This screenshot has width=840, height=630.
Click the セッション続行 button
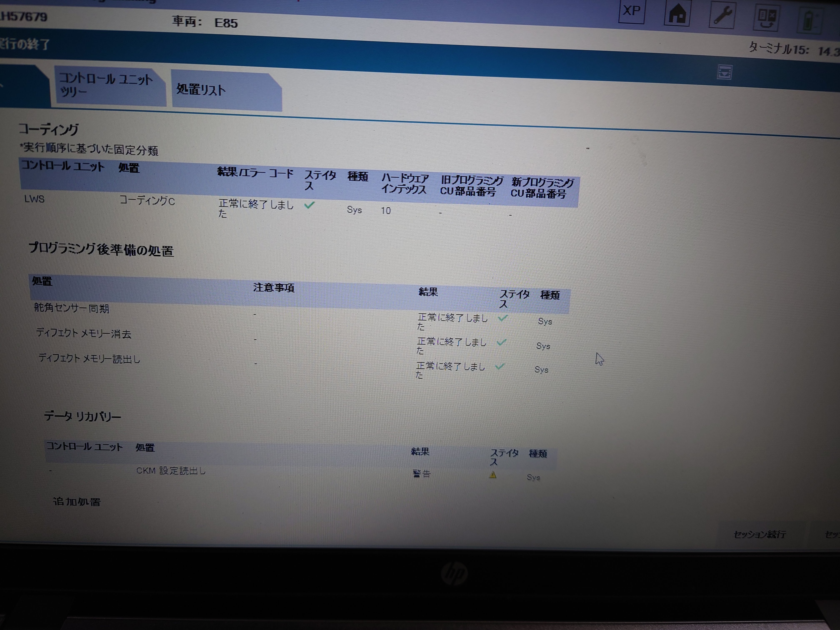click(x=760, y=534)
